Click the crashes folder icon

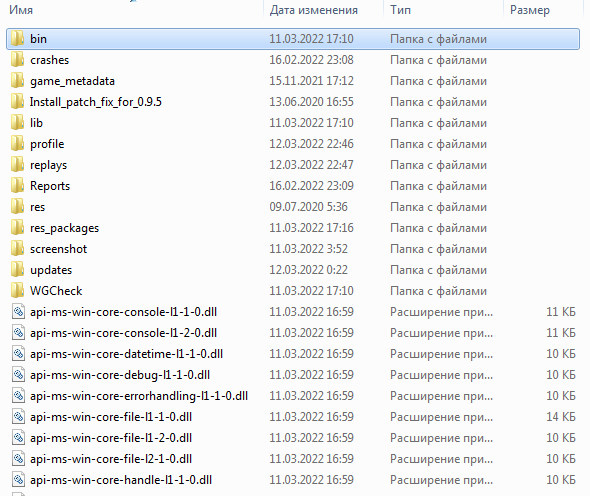17,59
